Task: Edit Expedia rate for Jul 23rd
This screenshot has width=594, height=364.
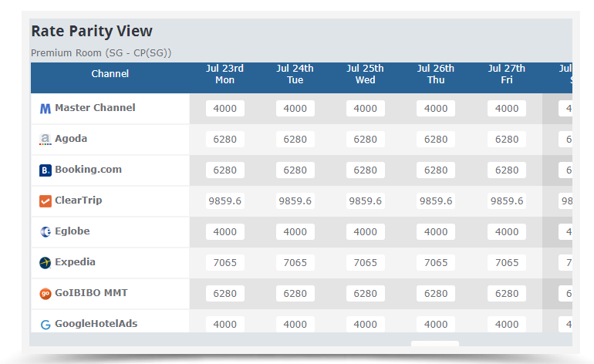Action: tap(225, 262)
